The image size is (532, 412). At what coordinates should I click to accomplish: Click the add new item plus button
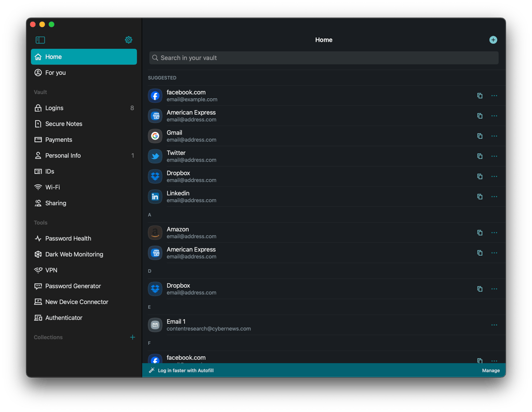(x=493, y=40)
